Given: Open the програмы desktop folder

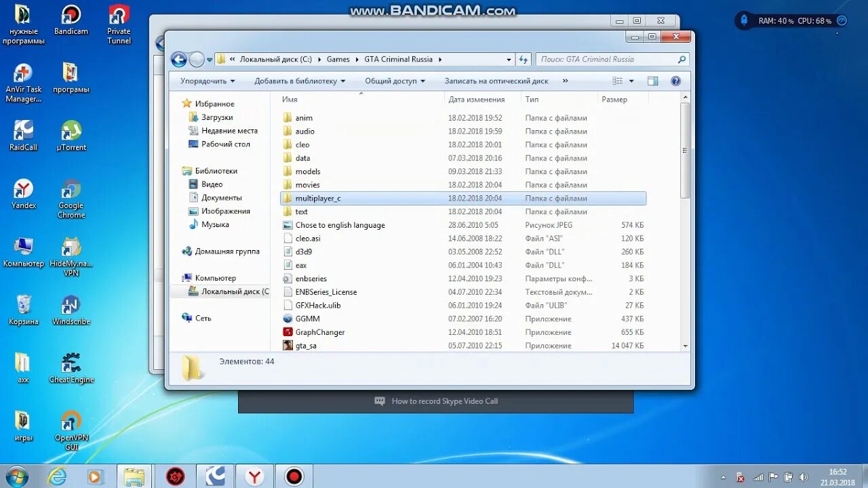Looking at the screenshot, I should click(71, 78).
